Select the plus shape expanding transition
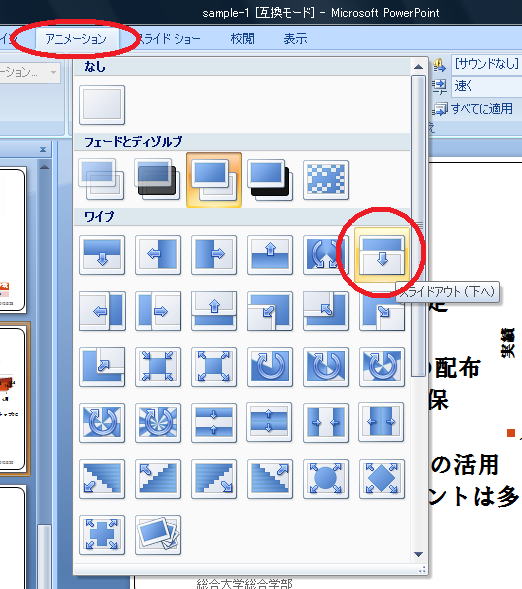This screenshot has width=522, height=589. (x=102, y=535)
